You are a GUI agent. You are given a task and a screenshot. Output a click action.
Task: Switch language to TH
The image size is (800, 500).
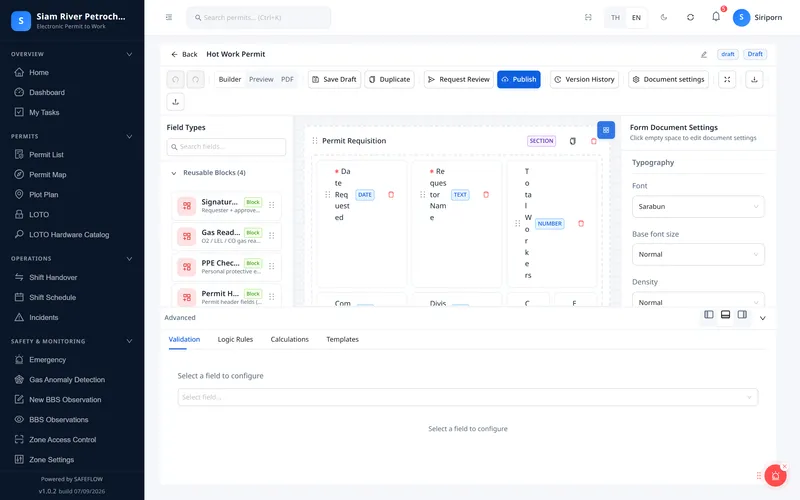(x=615, y=17)
